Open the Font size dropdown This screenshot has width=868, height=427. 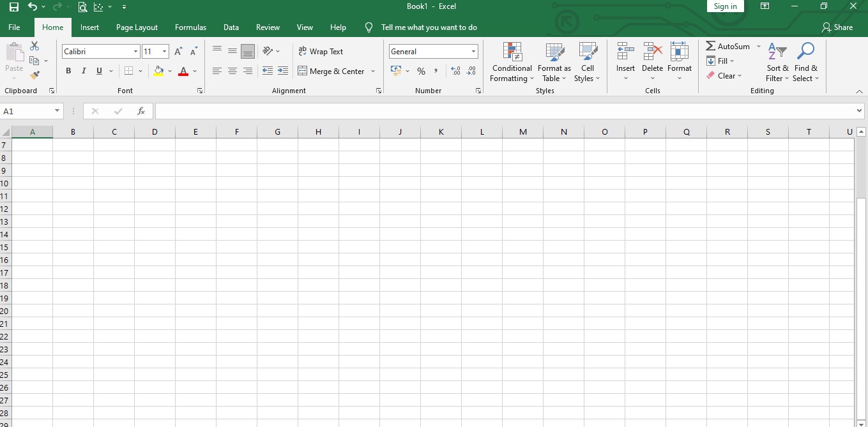point(165,52)
